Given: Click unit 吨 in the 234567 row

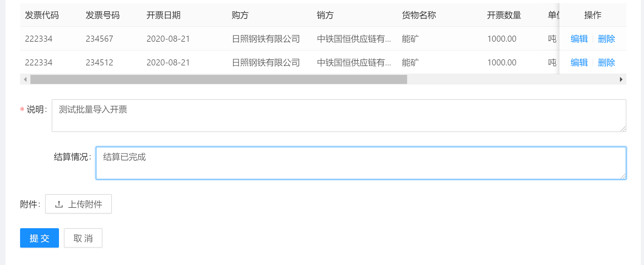Looking at the screenshot, I should (552, 39).
